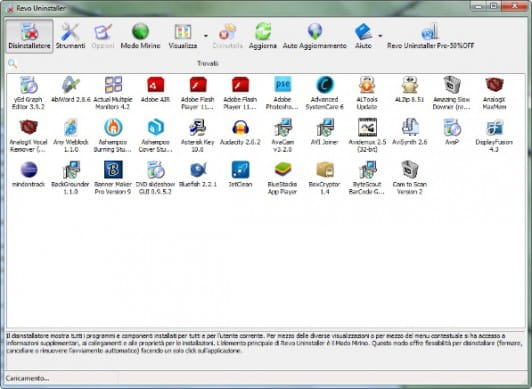Screen dimensions: 532x389
Task: Select the Adobe AIR entry
Action: coord(155,90)
